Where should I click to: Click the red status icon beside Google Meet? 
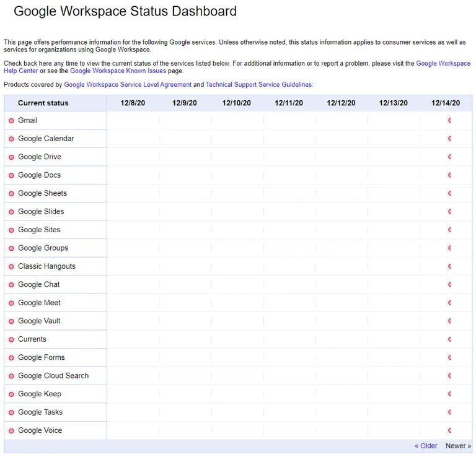point(11,303)
